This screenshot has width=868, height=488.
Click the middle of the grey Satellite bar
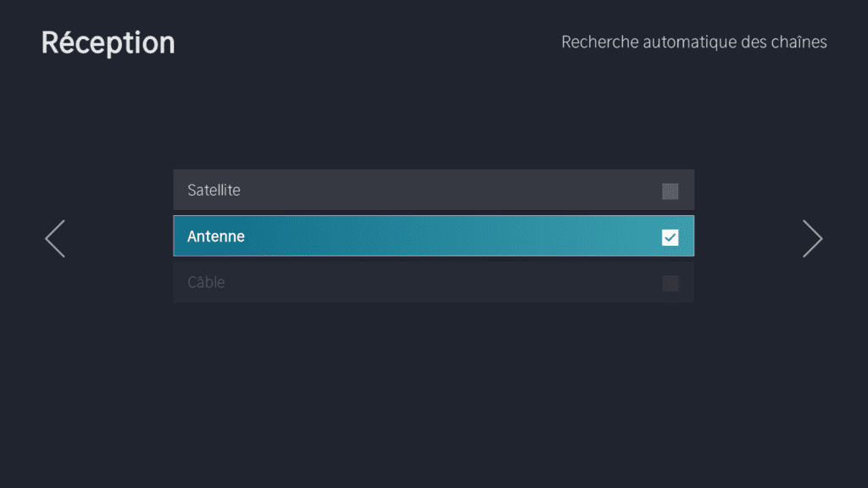coord(433,190)
